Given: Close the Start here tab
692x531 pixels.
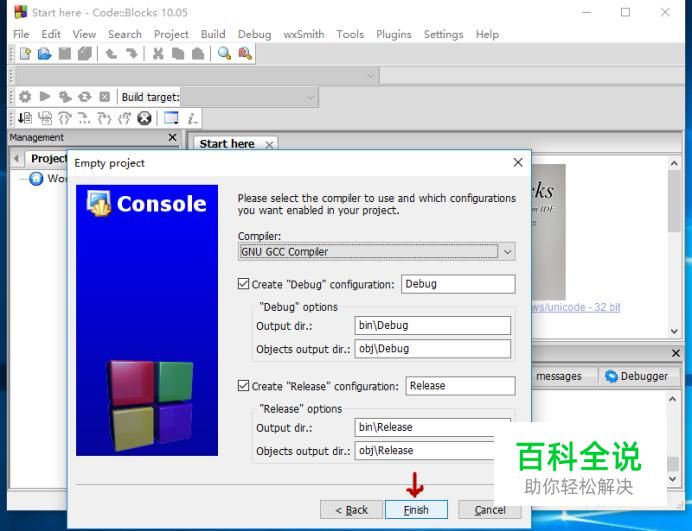Looking at the screenshot, I should click(x=269, y=145).
